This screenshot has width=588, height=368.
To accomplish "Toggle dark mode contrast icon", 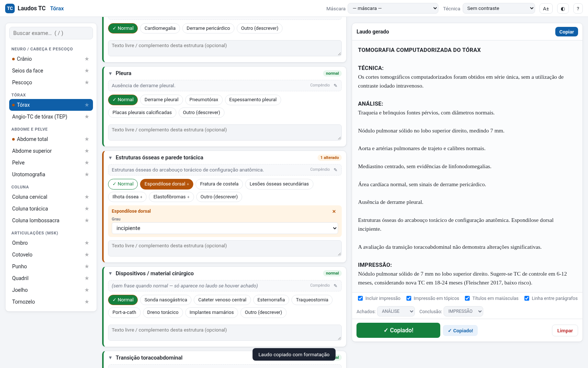I will (x=563, y=8).
